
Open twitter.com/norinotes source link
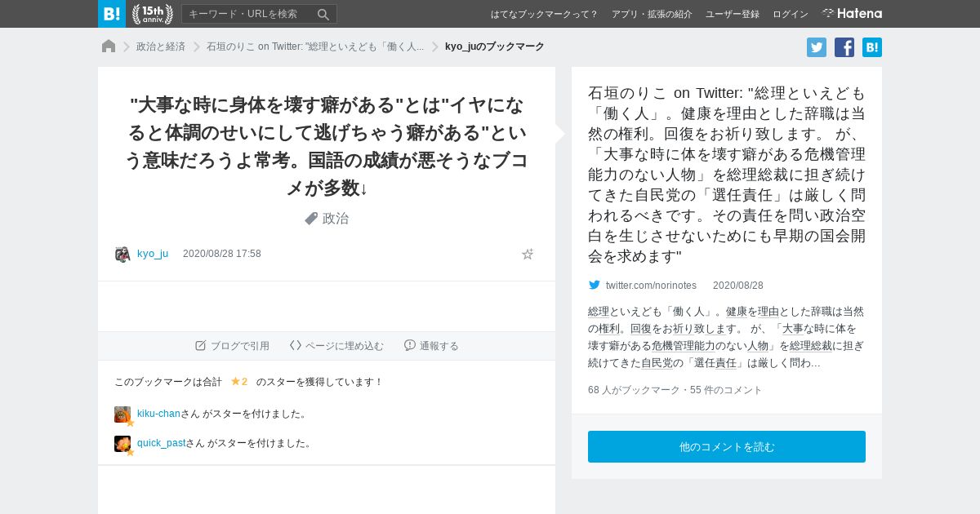[651, 286]
